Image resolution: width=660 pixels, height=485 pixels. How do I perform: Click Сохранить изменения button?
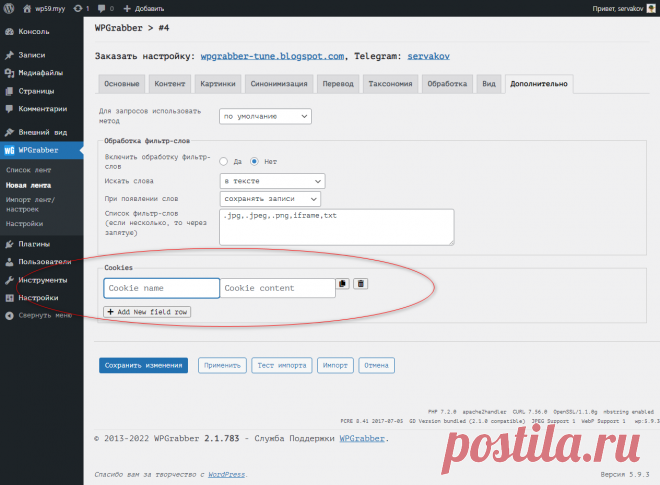tap(144, 365)
